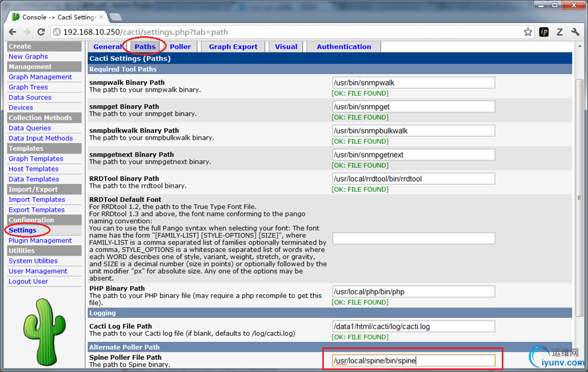588x372 pixels.
Task: Click the "PHP Binary Path" label
Action: click(117, 288)
